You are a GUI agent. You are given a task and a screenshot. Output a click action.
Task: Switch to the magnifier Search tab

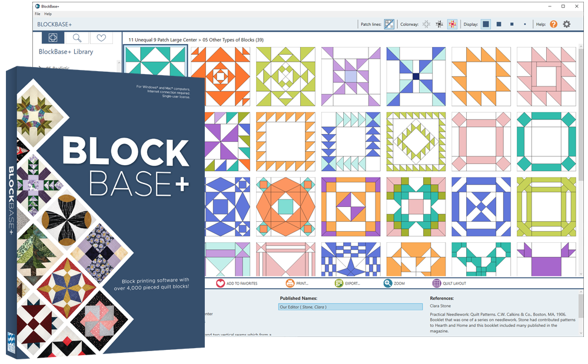(77, 38)
